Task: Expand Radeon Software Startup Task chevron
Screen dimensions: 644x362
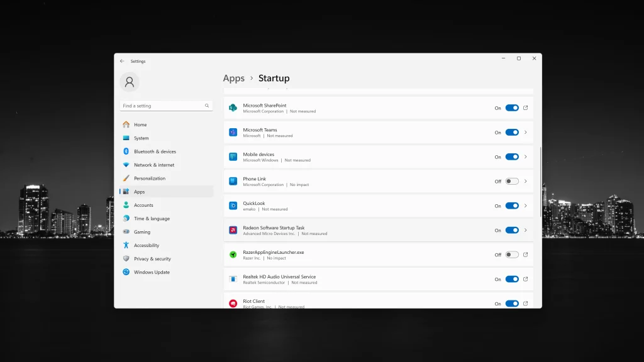Action: [x=525, y=230]
